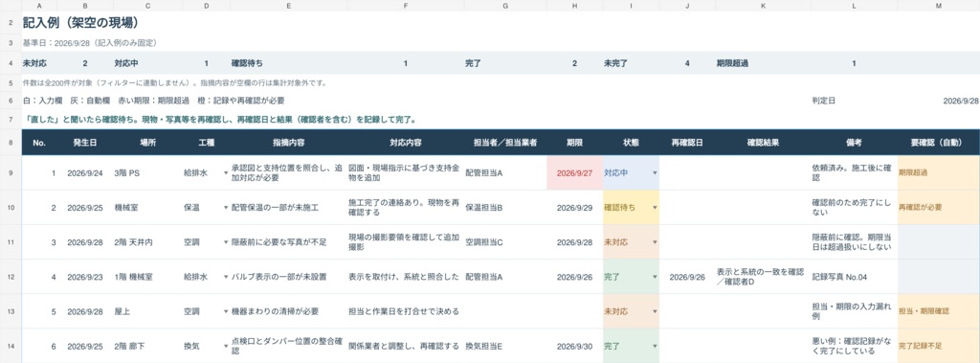Image resolution: width=980 pixels, height=363 pixels.
Task: Open the 対応中 status dropdown arrow
Action: tap(655, 172)
